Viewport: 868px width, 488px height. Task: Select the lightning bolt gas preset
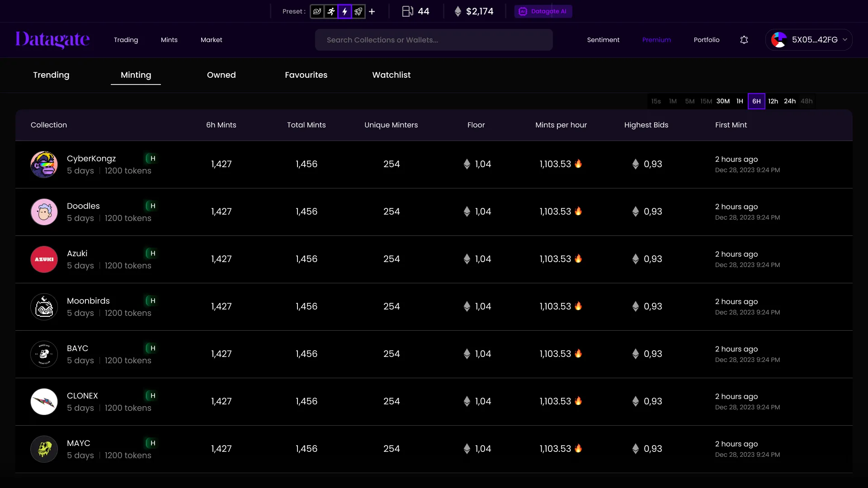pos(345,11)
